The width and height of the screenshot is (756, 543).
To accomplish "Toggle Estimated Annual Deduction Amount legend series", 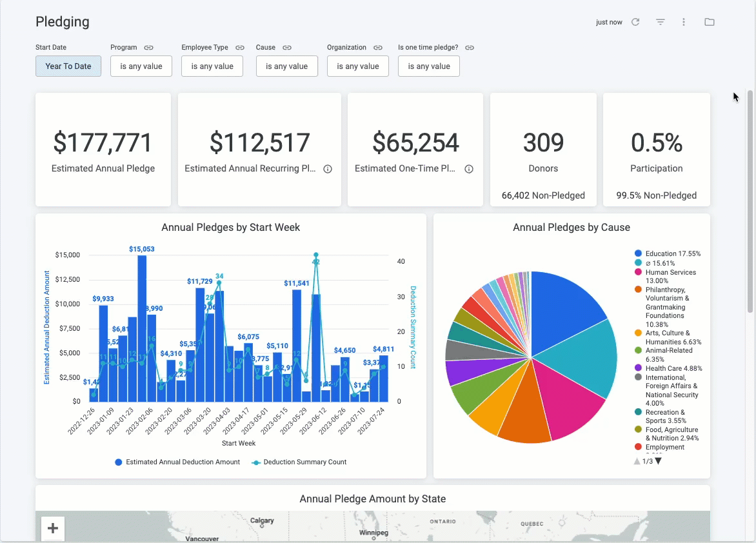I will point(177,462).
